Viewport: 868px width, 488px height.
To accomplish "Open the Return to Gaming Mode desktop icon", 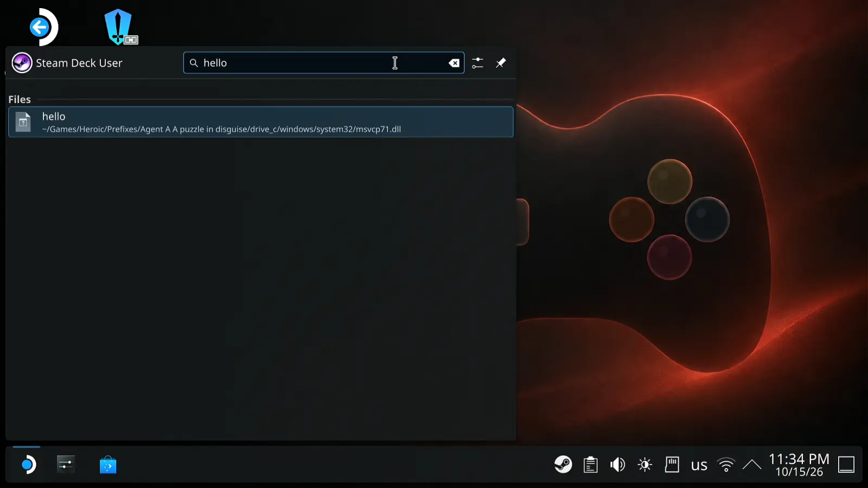I will pyautogui.click(x=43, y=27).
